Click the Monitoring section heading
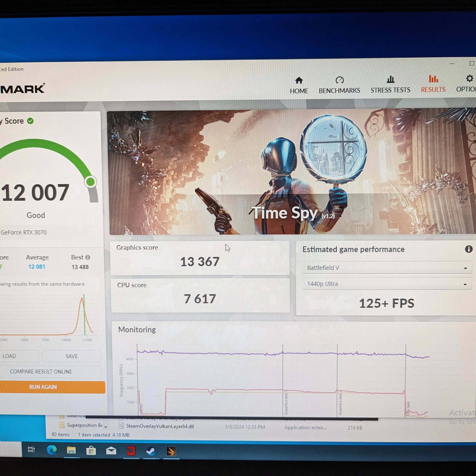 (x=137, y=330)
